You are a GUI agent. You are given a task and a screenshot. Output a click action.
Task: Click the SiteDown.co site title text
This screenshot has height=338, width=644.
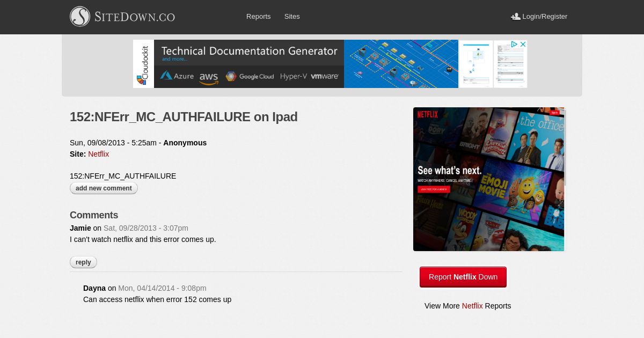135,17
